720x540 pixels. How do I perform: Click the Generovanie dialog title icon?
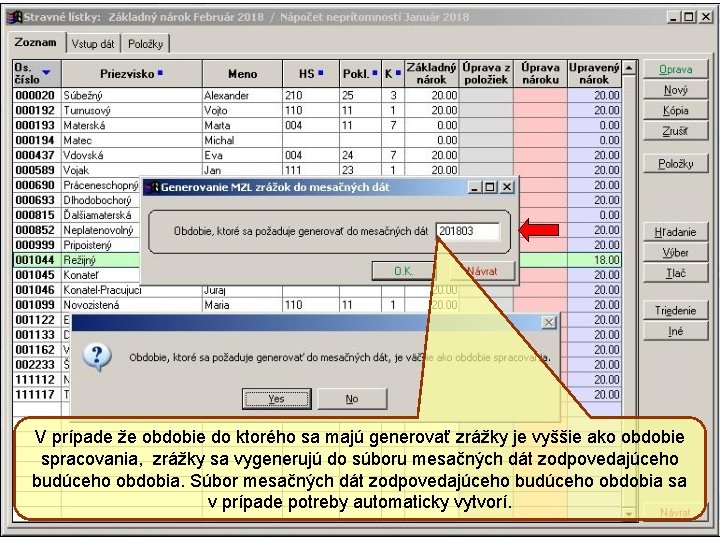[152, 187]
